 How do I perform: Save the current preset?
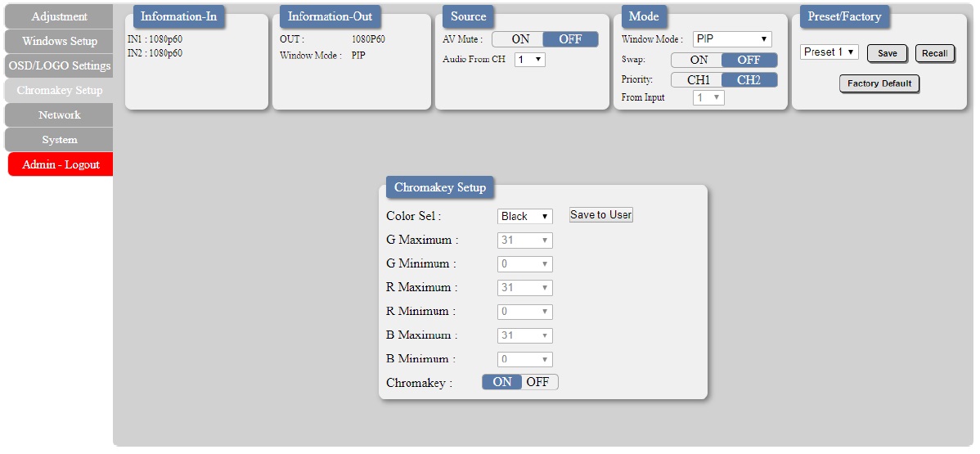887,54
